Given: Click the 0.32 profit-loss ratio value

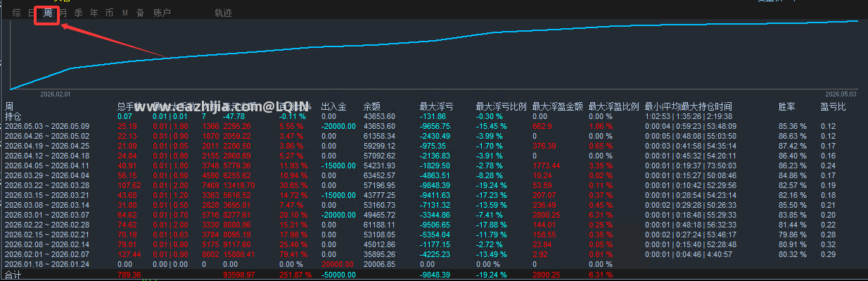Looking at the screenshot, I should [x=828, y=244].
